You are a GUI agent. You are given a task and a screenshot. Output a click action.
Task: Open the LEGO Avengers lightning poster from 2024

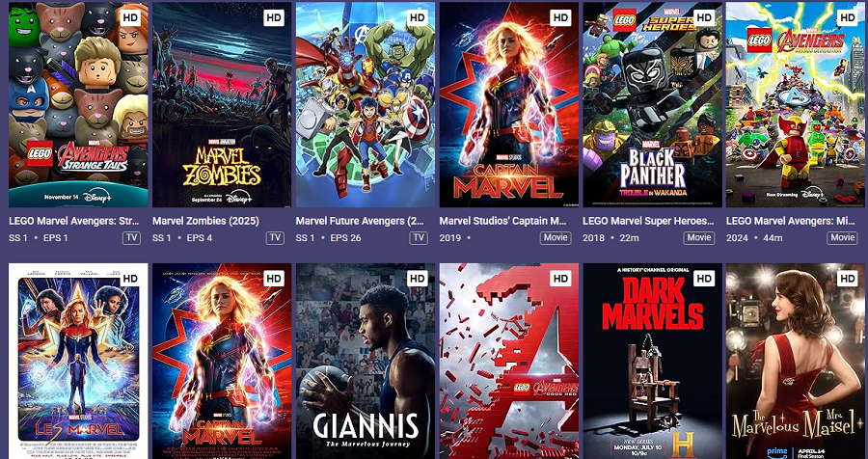796,105
